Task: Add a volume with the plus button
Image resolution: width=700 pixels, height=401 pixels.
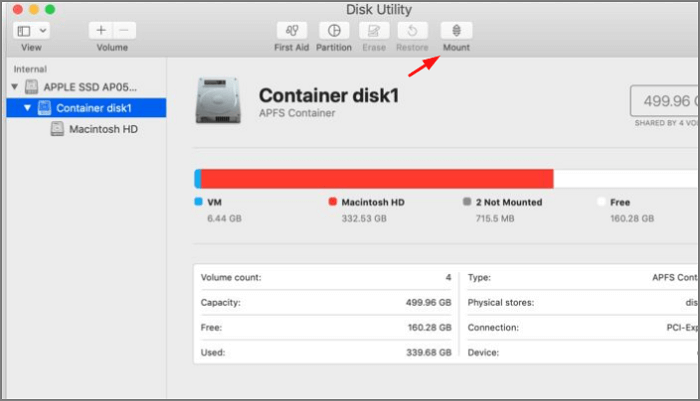Action: click(101, 31)
